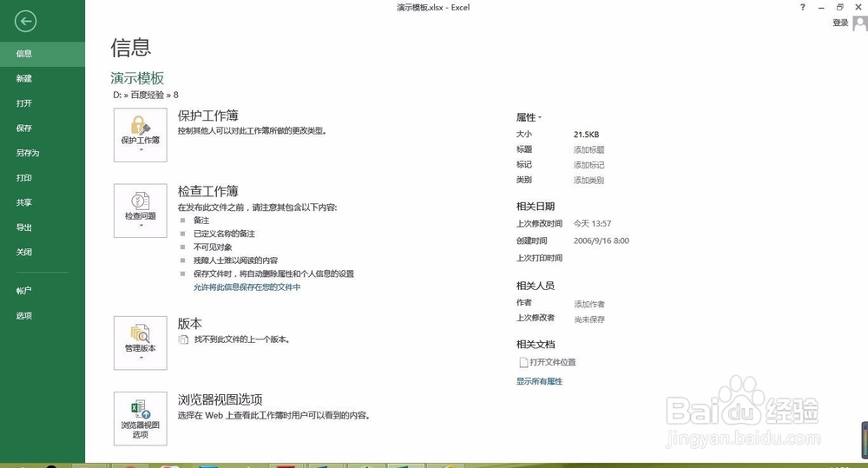Open 选项 in the sidebar

click(43, 316)
